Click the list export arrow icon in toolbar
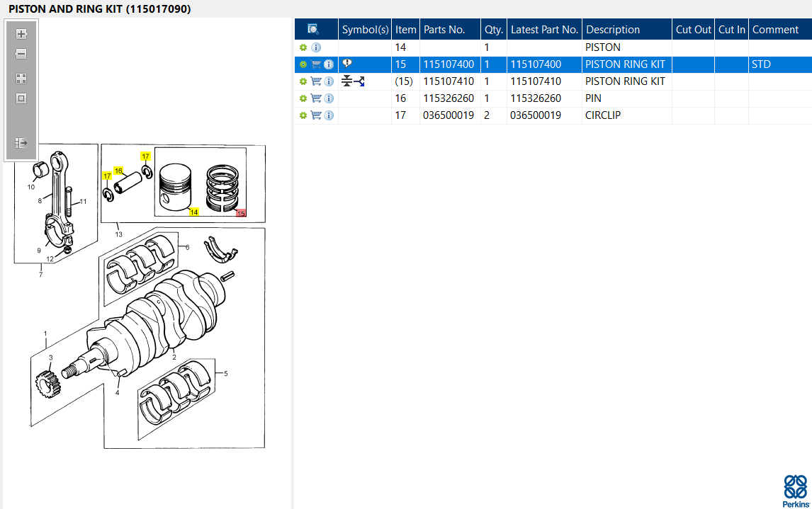812x509 pixels. click(x=21, y=143)
